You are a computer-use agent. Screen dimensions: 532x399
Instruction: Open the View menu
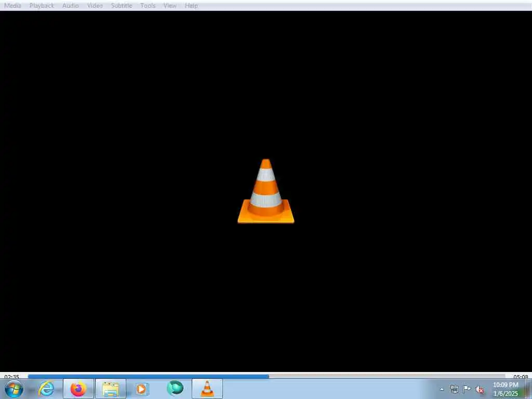(x=170, y=6)
